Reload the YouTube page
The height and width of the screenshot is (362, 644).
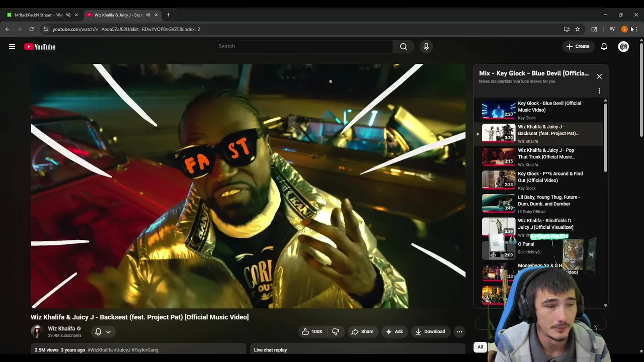(x=31, y=29)
